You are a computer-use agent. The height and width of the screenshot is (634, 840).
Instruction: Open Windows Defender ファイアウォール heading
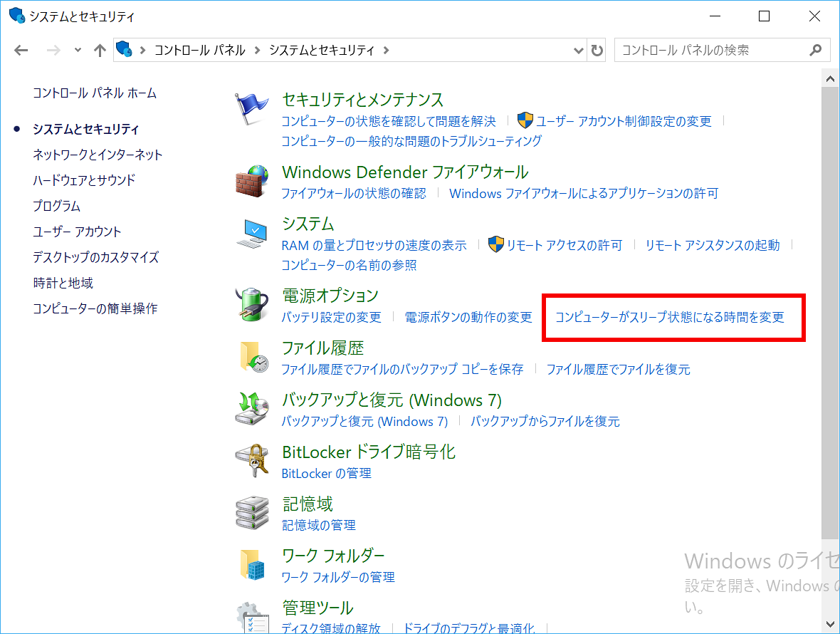coord(405,172)
